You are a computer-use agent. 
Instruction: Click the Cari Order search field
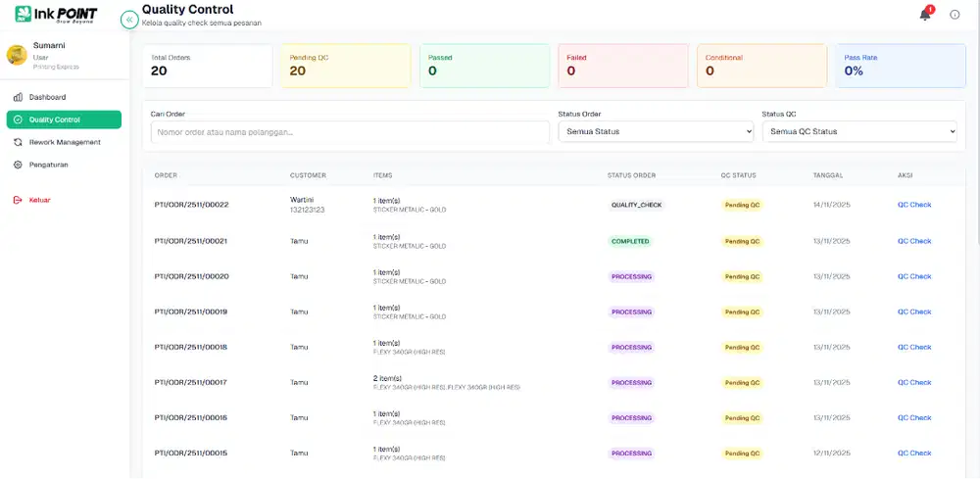346,132
